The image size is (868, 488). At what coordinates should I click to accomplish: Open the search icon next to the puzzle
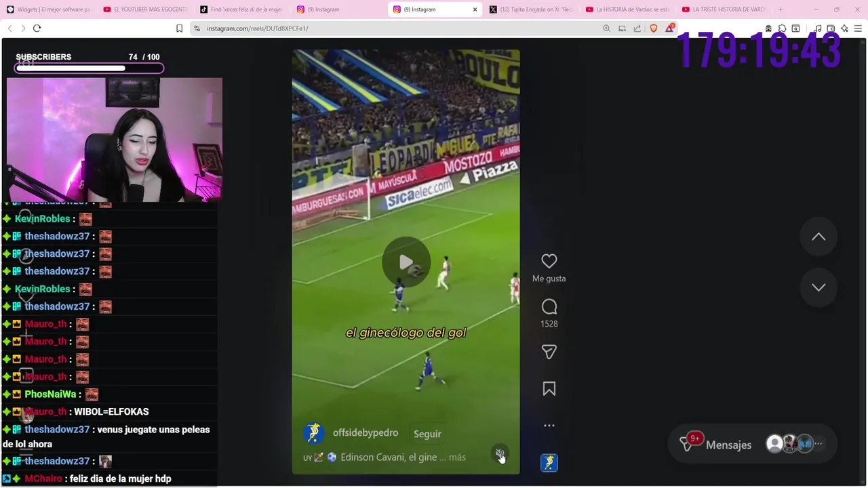coord(795,28)
